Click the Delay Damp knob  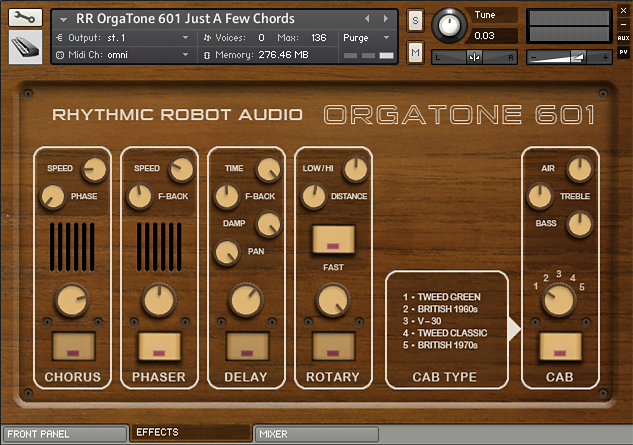[268, 224]
